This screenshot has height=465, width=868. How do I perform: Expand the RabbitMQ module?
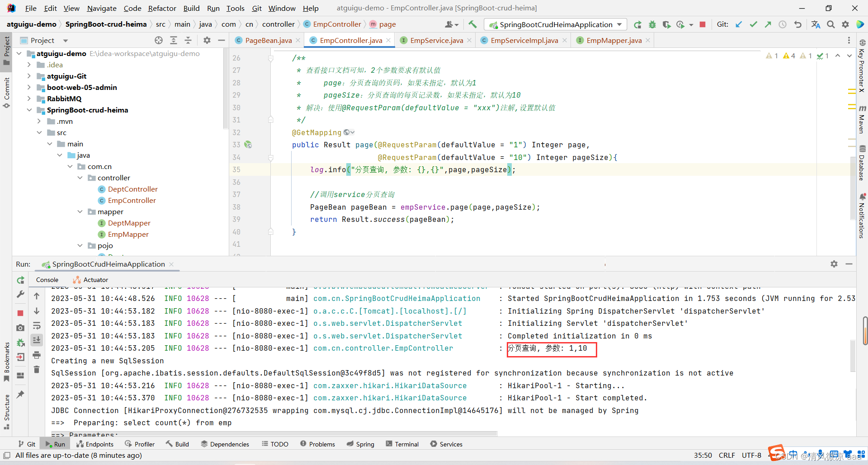point(29,99)
